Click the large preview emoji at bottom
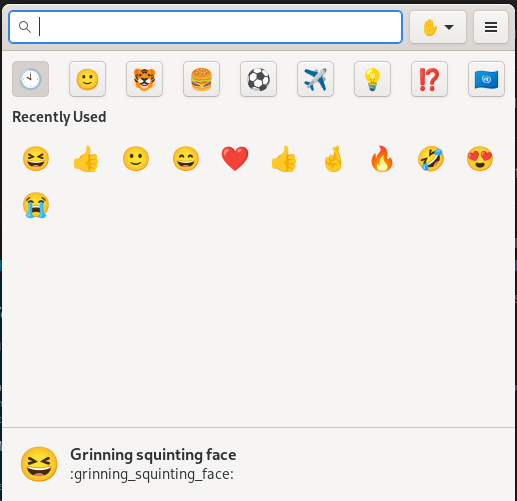Screen dimensions: 517x501 coord(39,464)
